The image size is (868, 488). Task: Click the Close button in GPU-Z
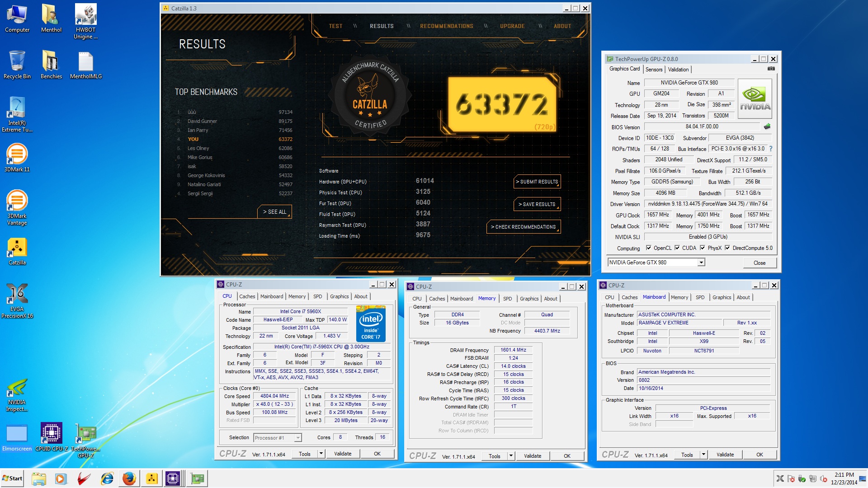(x=759, y=263)
